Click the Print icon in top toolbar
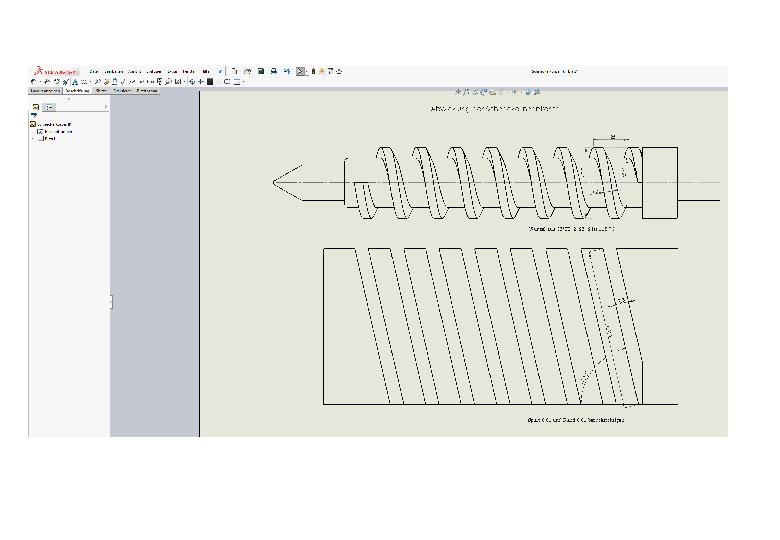This screenshot has width=780, height=540. click(274, 72)
